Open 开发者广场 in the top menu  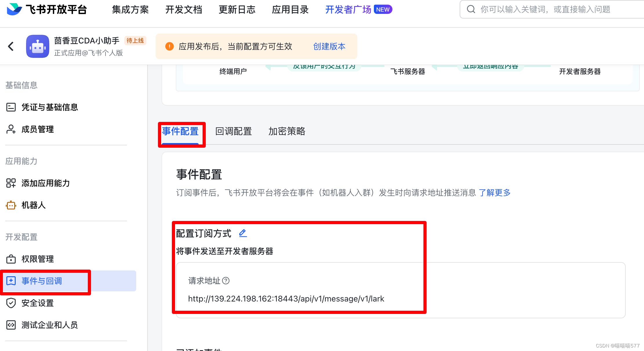click(x=348, y=10)
